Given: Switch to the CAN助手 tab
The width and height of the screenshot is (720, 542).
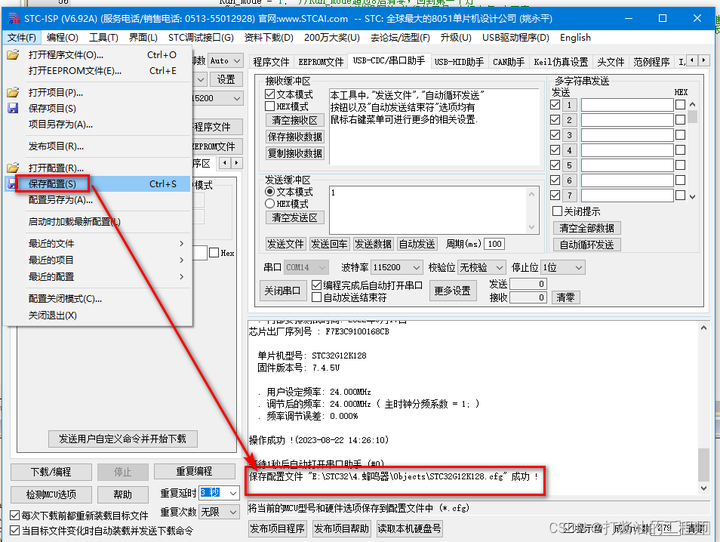Looking at the screenshot, I should (x=508, y=62).
